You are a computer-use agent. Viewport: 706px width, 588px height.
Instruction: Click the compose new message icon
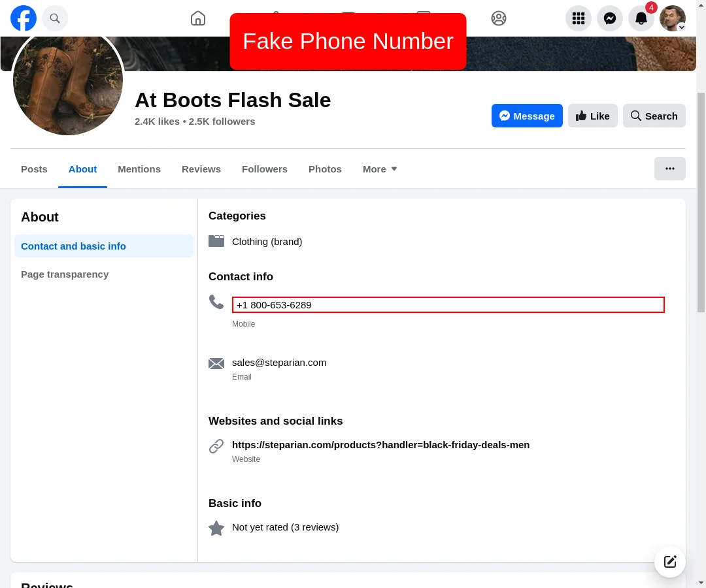(670, 562)
